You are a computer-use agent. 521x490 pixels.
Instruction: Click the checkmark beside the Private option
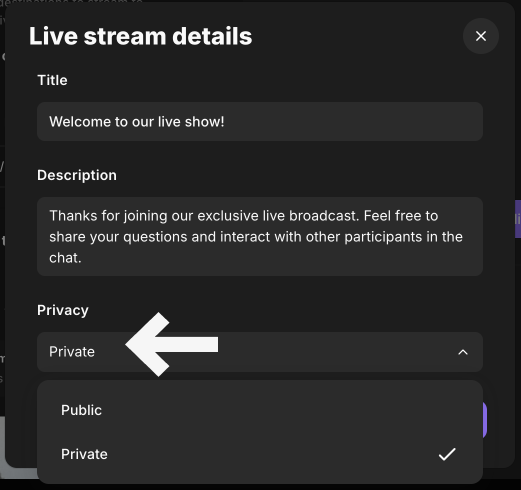coord(447,454)
